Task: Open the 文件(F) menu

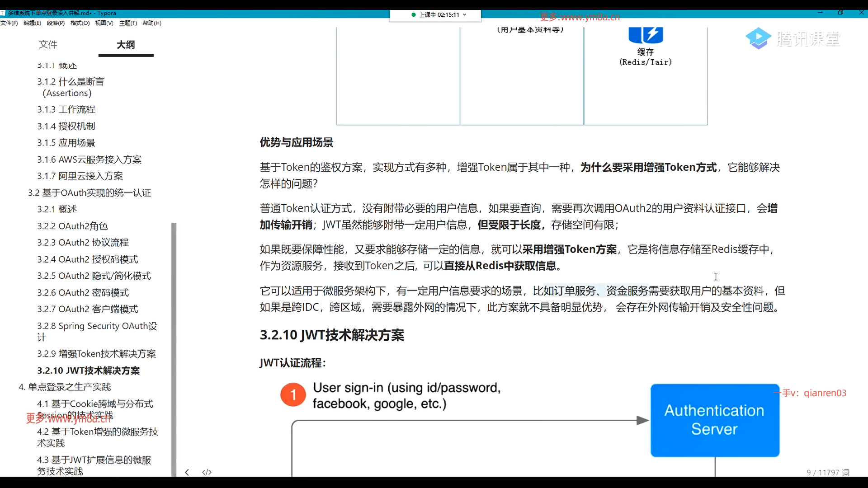Action: pyautogui.click(x=9, y=23)
